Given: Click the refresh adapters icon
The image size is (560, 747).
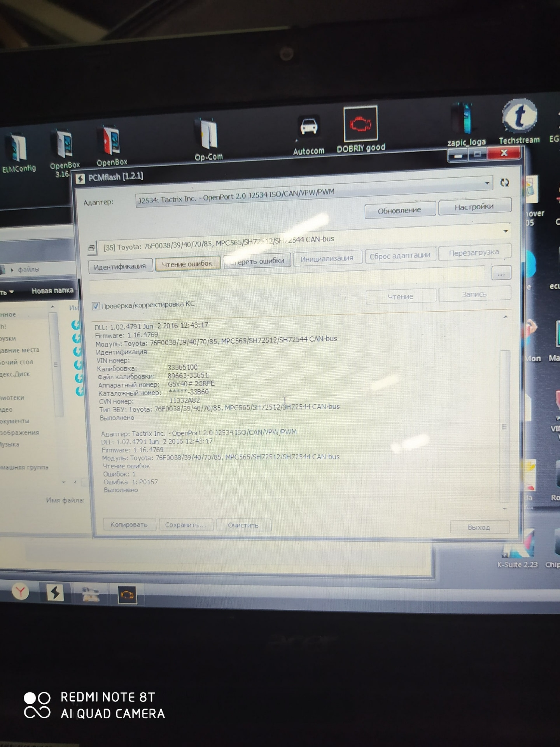Looking at the screenshot, I should point(505,182).
